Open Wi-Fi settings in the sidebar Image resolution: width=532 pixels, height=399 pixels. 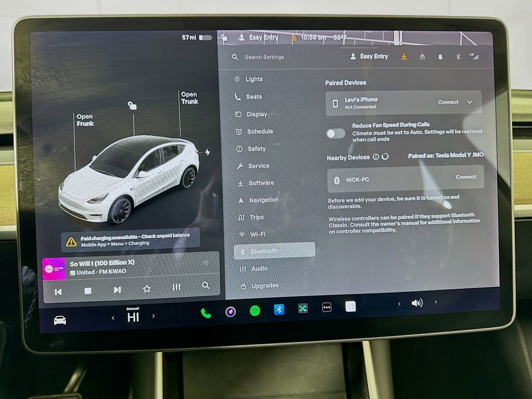point(257,234)
